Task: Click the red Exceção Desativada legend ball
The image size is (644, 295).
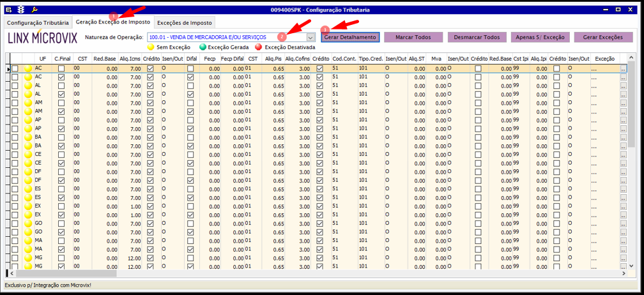Action: pos(259,47)
